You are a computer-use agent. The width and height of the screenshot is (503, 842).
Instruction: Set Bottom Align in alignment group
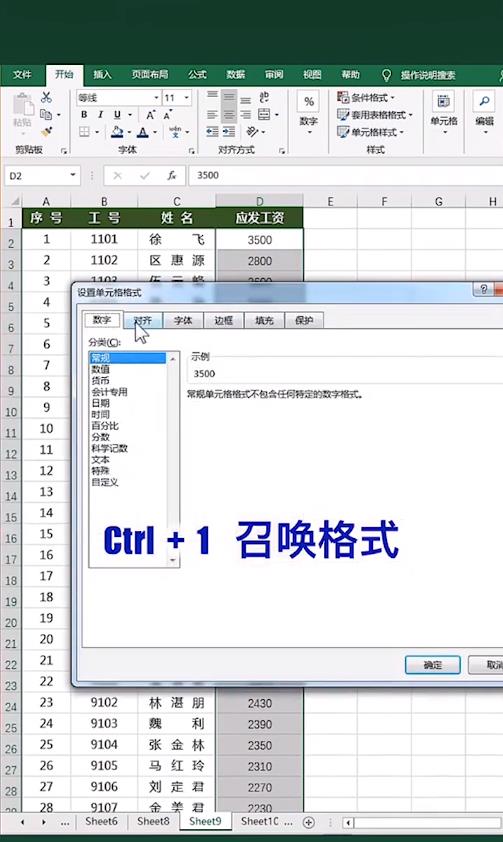[245, 99]
